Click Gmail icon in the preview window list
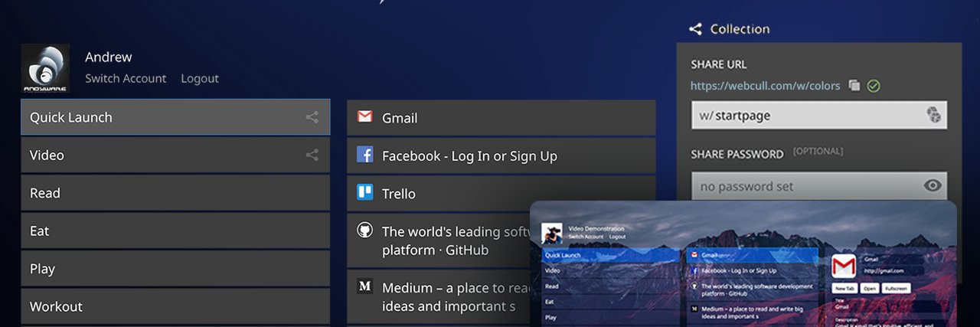The width and height of the screenshot is (980, 327). click(694, 255)
